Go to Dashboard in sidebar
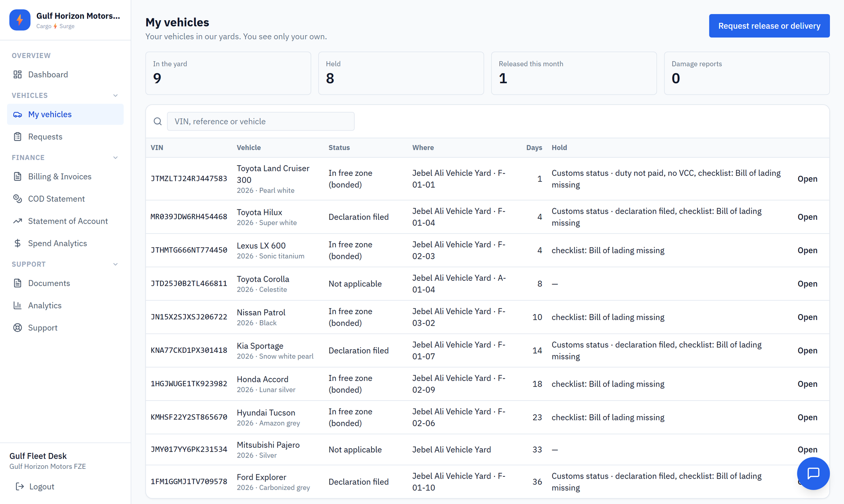This screenshot has height=504, width=844. tap(65, 75)
